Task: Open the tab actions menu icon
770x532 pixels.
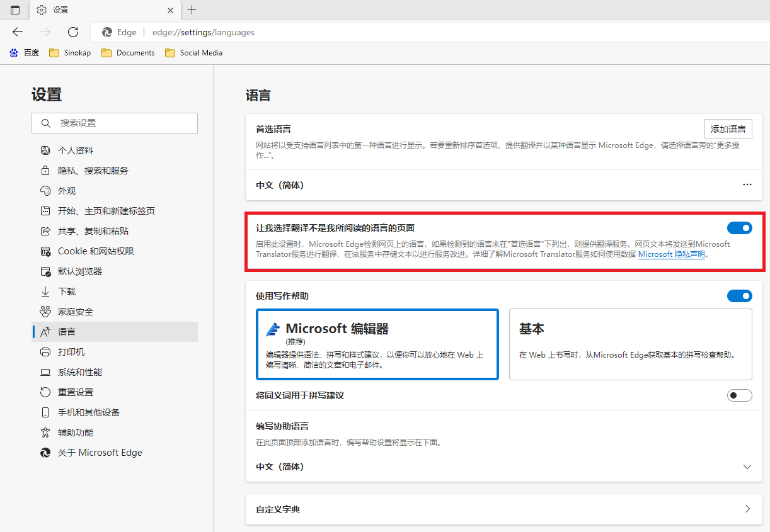Action: [x=15, y=10]
